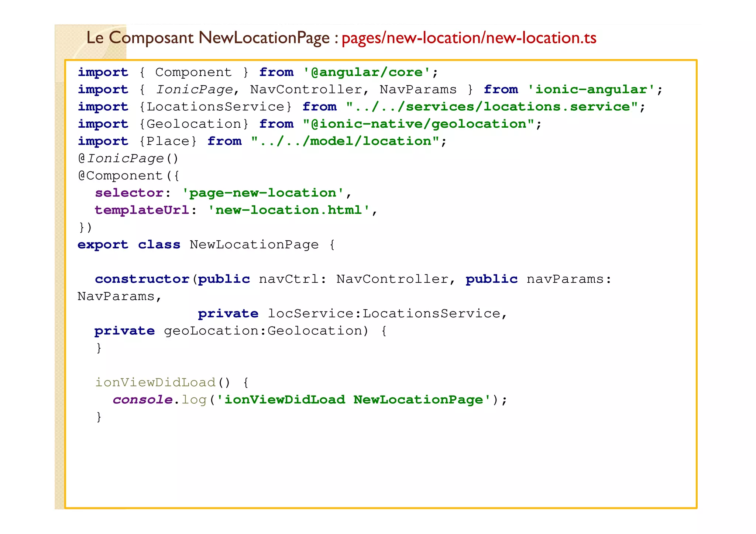Click italic 'IonicPage' in second import line
Screen dimensions: 756x534
(x=194, y=89)
